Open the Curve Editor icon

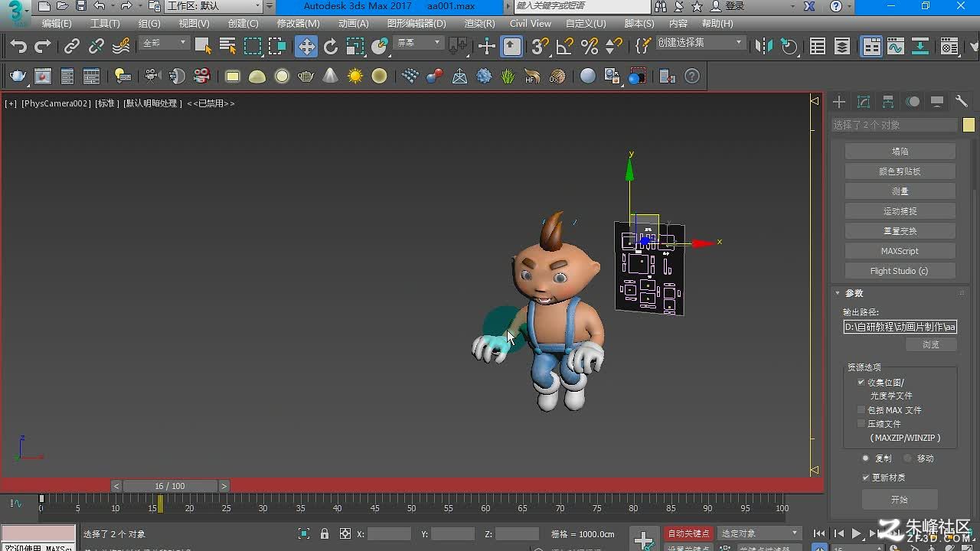[896, 47]
